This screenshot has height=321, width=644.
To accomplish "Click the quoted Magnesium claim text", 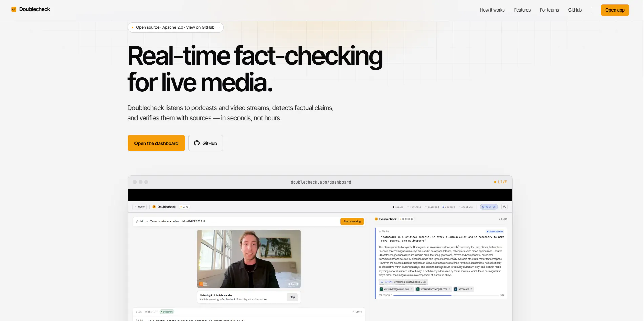I will [442, 239].
